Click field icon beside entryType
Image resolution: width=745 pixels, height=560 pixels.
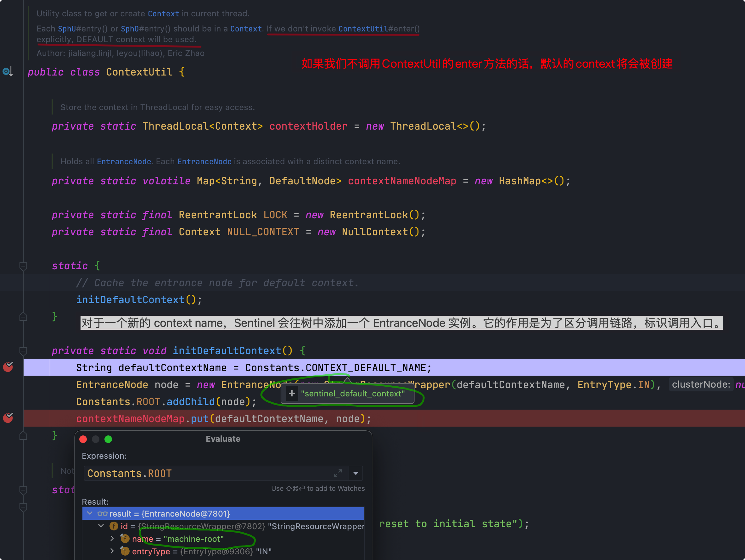tap(125, 551)
